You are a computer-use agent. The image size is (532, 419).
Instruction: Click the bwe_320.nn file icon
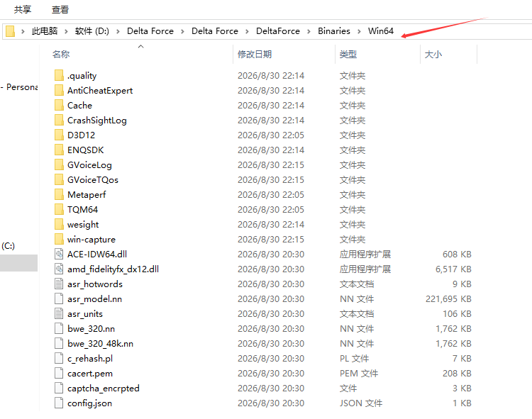pos(59,329)
